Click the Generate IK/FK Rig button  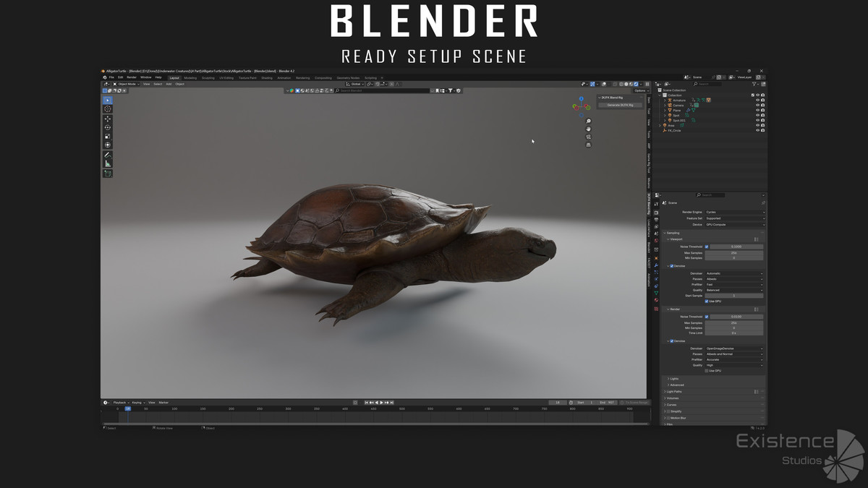click(620, 105)
